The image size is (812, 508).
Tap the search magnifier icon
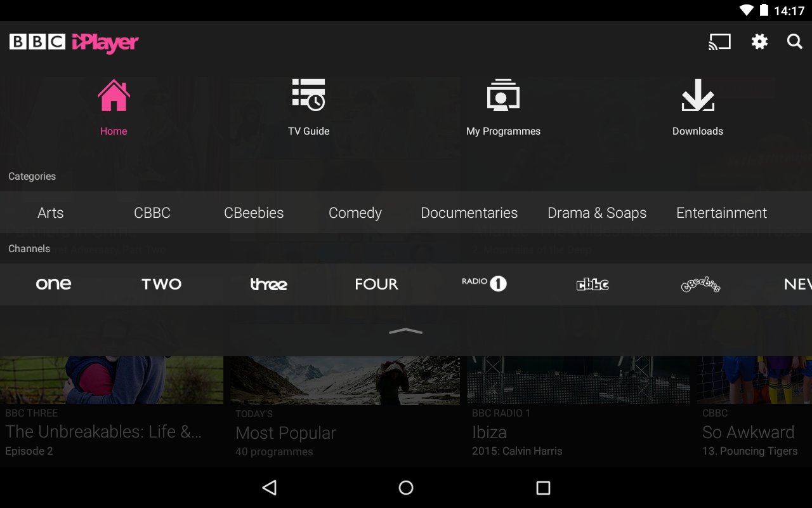[795, 42]
